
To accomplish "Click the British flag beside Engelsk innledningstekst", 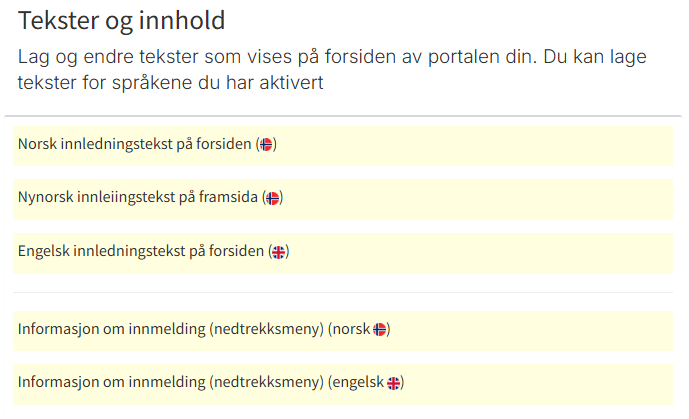I will [x=279, y=252].
